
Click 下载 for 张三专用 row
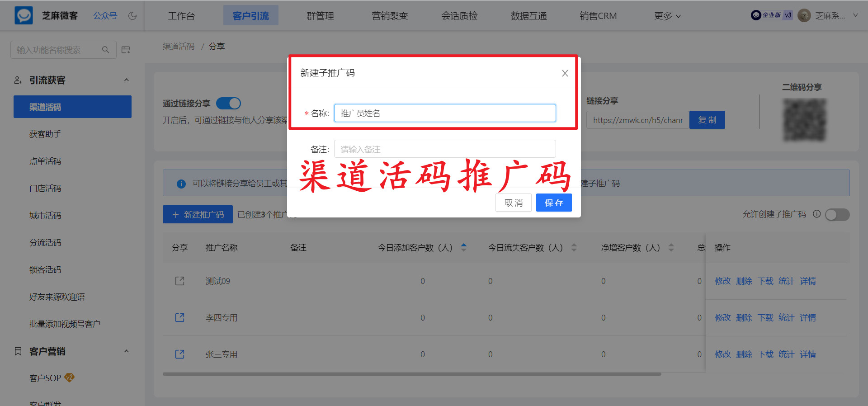click(x=765, y=354)
